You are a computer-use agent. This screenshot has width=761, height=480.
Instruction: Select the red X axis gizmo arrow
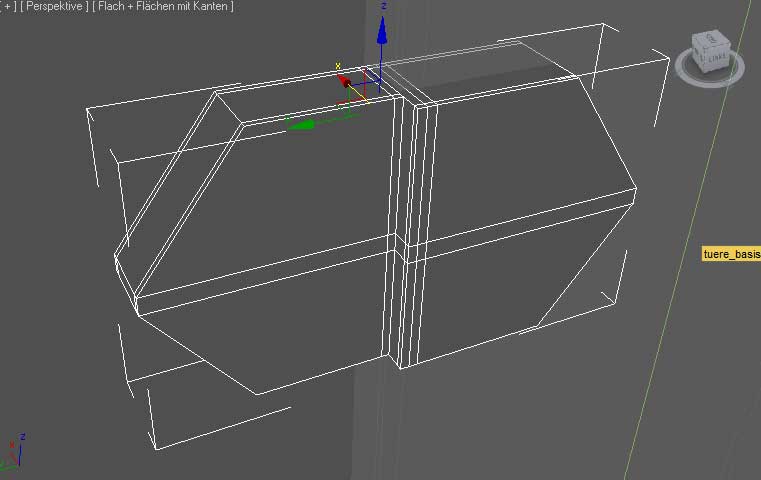tap(341, 79)
